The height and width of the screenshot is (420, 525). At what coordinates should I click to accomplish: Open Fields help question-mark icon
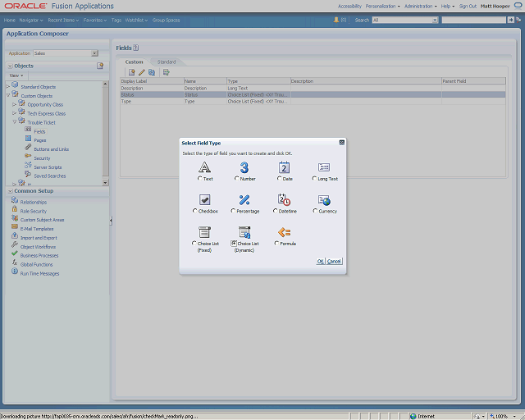point(135,48)
